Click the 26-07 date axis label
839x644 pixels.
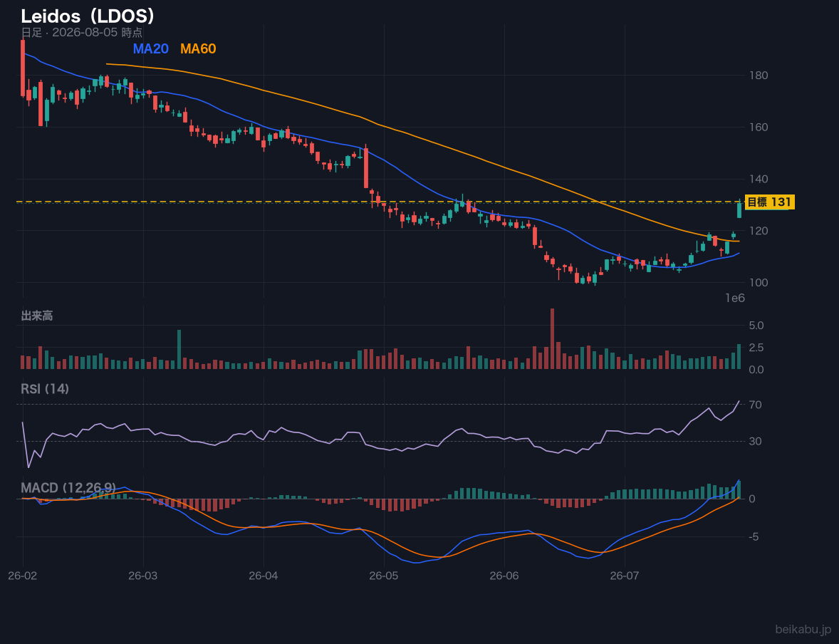[x=625, y=576]
